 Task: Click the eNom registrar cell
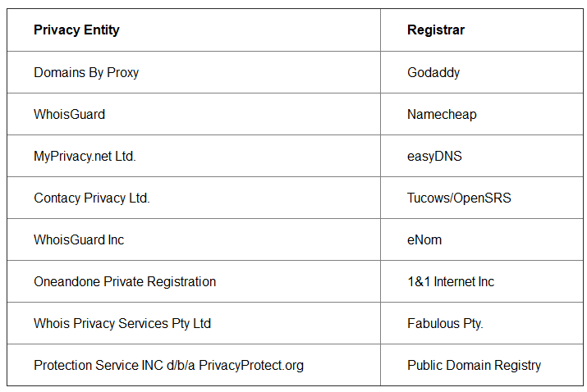(424, 240)
